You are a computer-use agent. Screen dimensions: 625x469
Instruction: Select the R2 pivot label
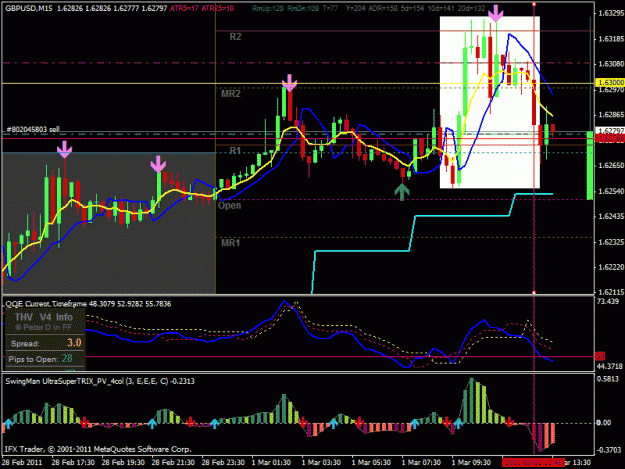click(x=235, y=37)
